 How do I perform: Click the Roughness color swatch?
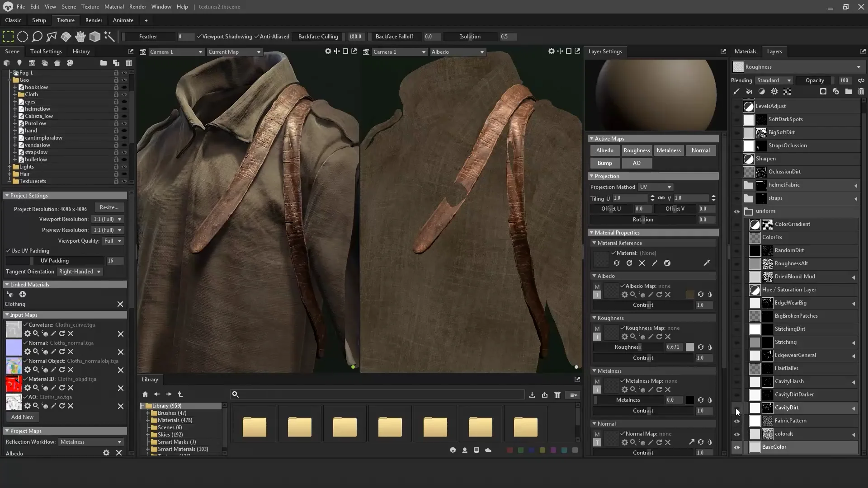coord(689,347)
